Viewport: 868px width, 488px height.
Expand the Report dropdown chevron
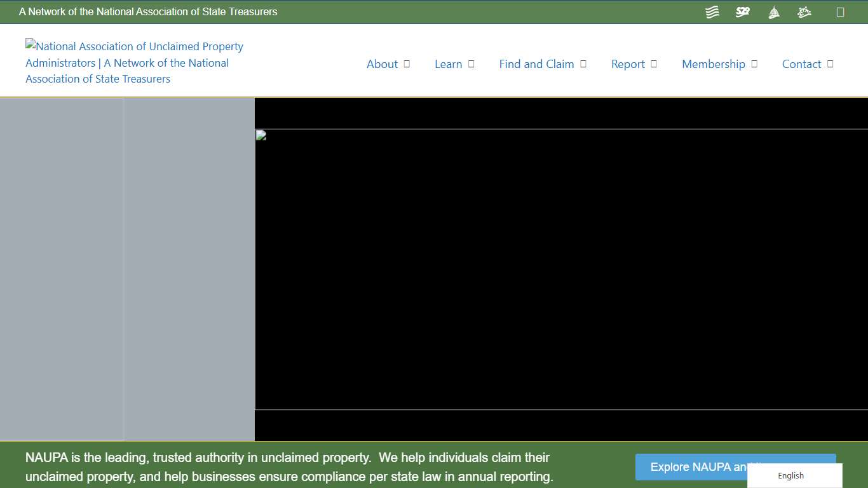click(653, 64)
